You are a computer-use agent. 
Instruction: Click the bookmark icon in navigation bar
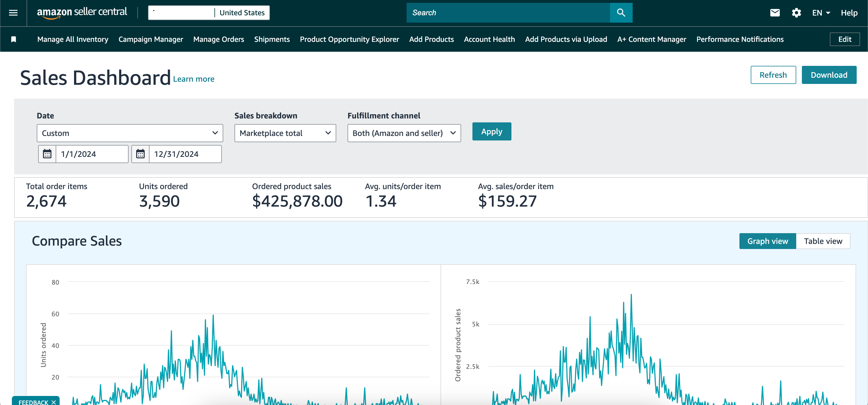[x=14, y=39]
